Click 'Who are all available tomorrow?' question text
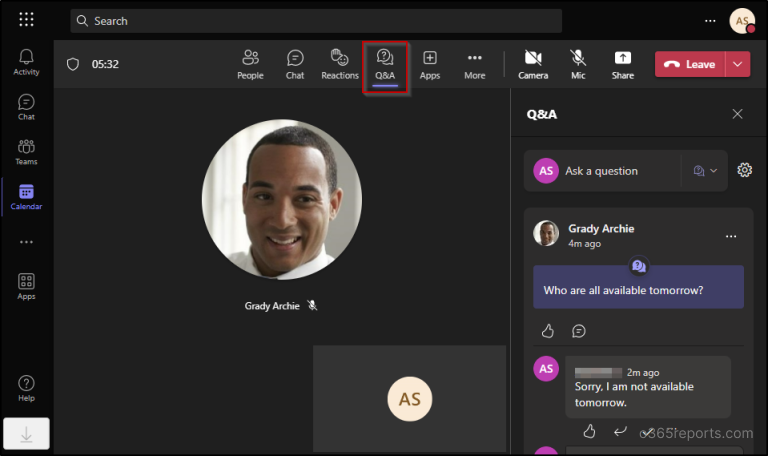 (623, 290)
